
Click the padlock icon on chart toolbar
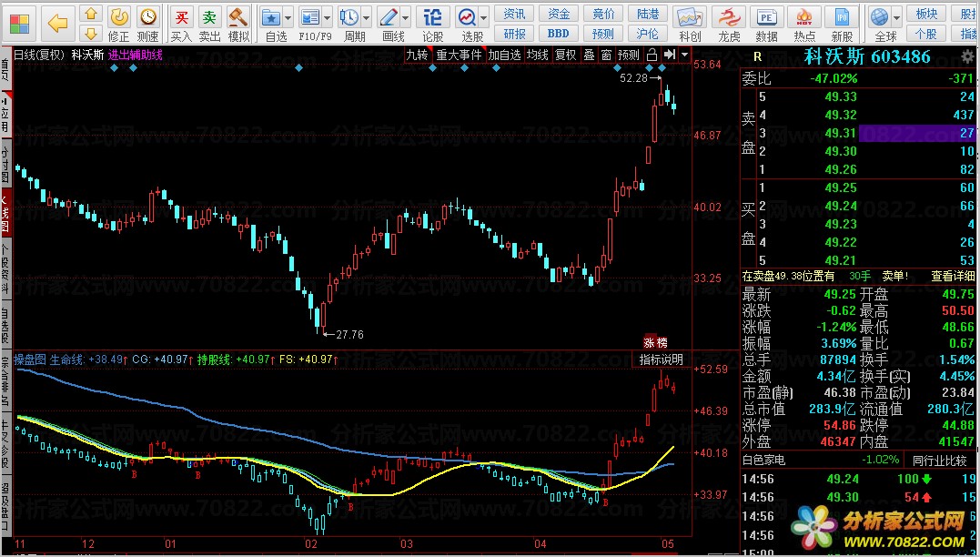pyautogui.click(x=652, y=55)
